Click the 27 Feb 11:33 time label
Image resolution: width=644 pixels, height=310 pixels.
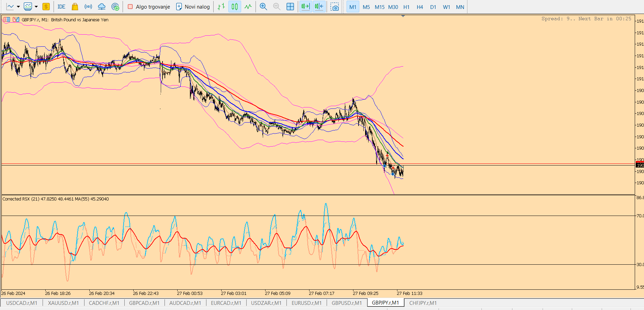coord(409,293)
